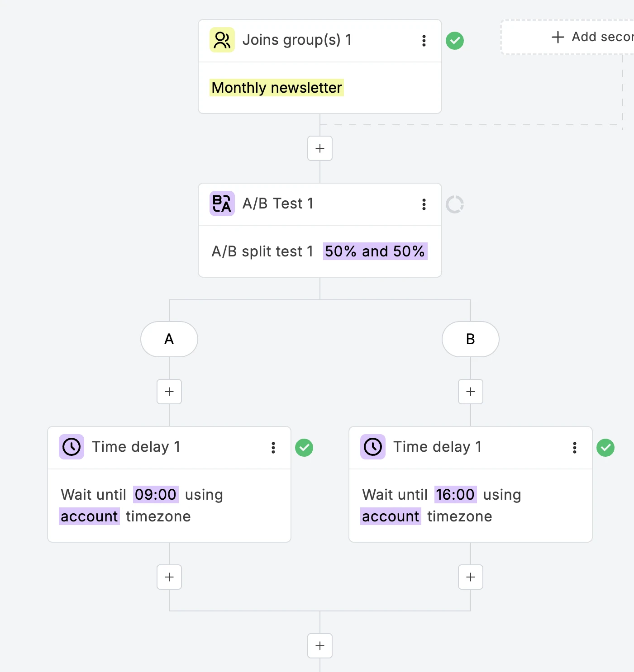Viewport: 634px width, 672px height.
Task: Select the A/B Test split icon
Action: 222,203
